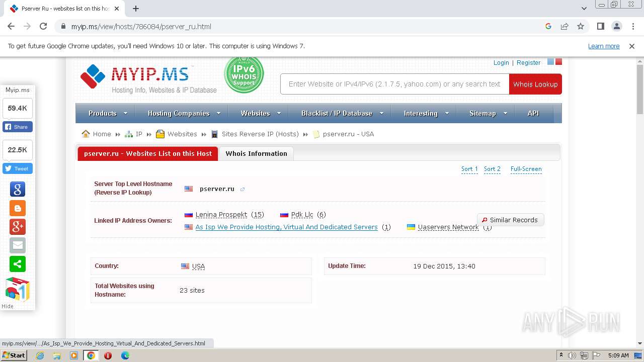Viewport: 644px width, 362px height.
Task: Expand the Websites navigation menu
Action: coord(261,113)
